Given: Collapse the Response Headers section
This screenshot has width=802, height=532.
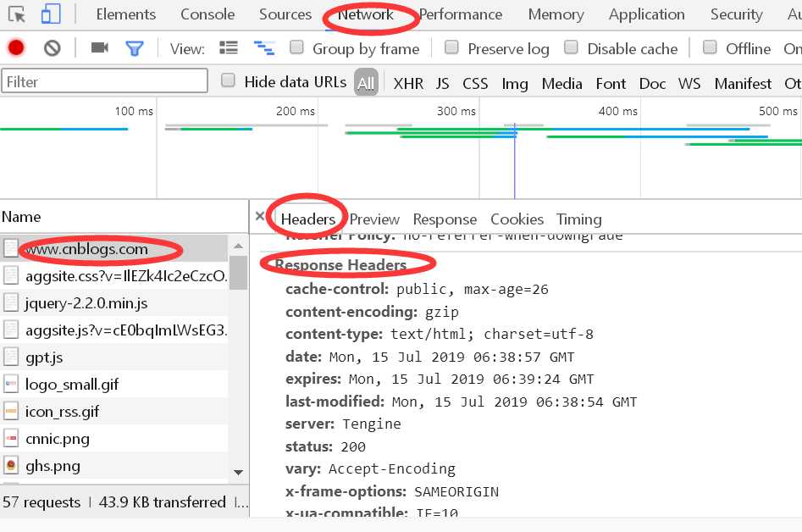Looking at the screenshot, I should click(340, 264).
